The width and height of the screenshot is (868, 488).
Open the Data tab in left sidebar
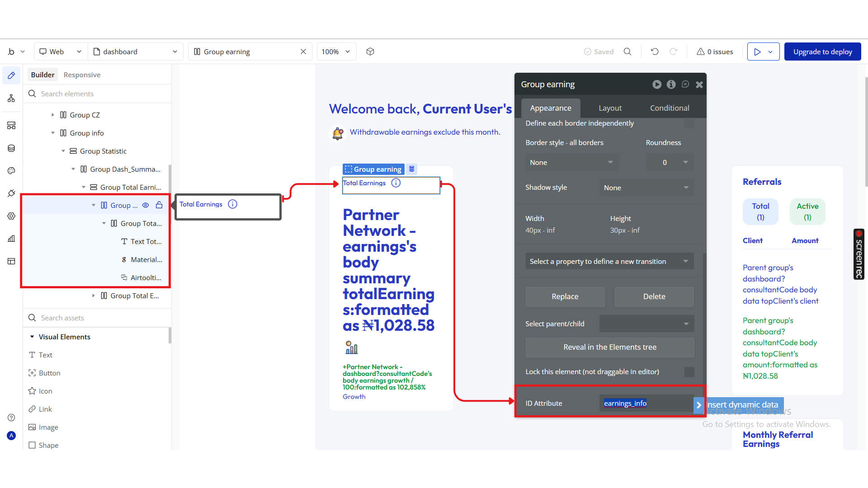[11, 148]
